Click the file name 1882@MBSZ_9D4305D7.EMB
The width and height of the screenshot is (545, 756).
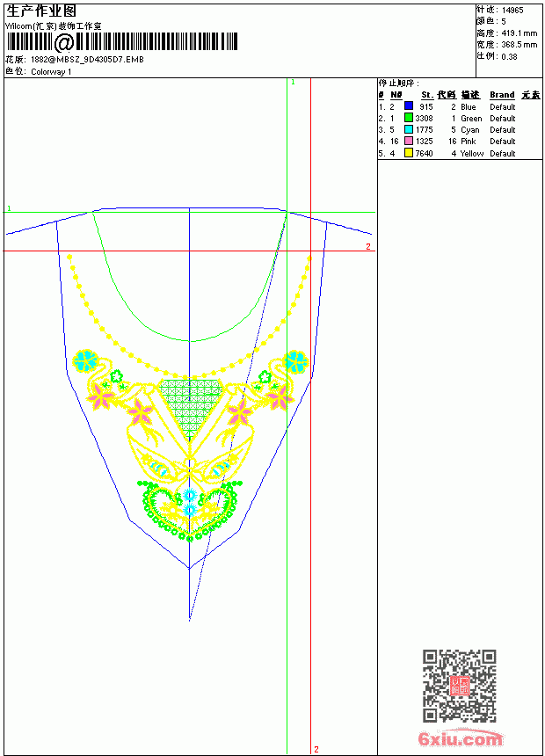(x=87, y=60)
